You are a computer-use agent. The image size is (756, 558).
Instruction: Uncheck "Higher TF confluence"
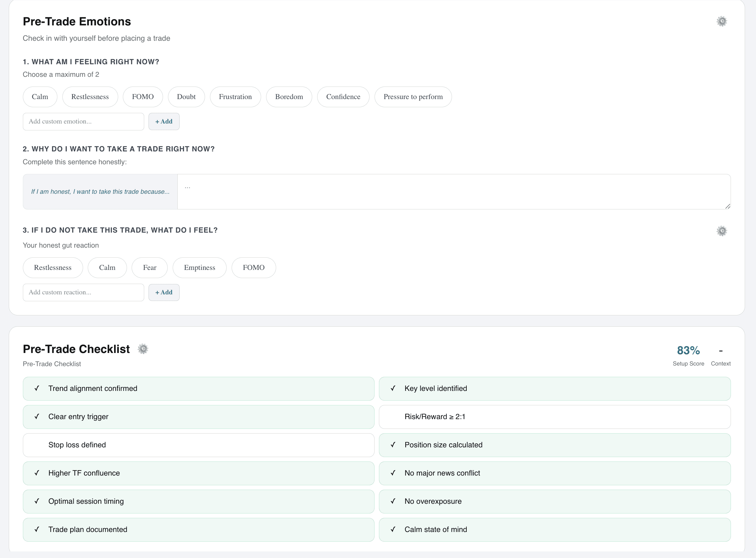coord(198,473)
